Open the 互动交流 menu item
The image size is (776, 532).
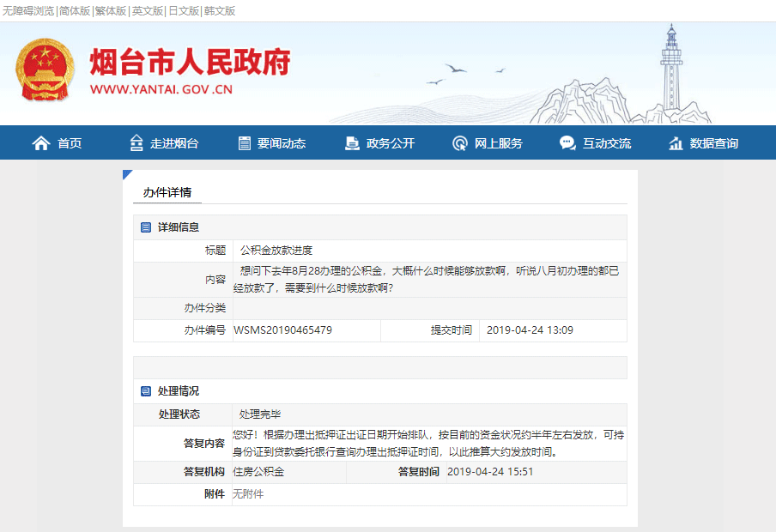(x=607, y=143)
